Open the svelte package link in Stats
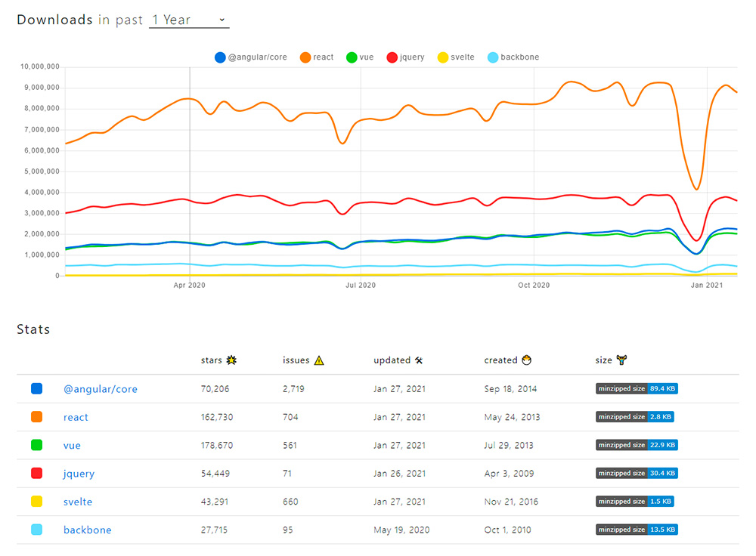This screenshot has width=756, height=556. 78,502
